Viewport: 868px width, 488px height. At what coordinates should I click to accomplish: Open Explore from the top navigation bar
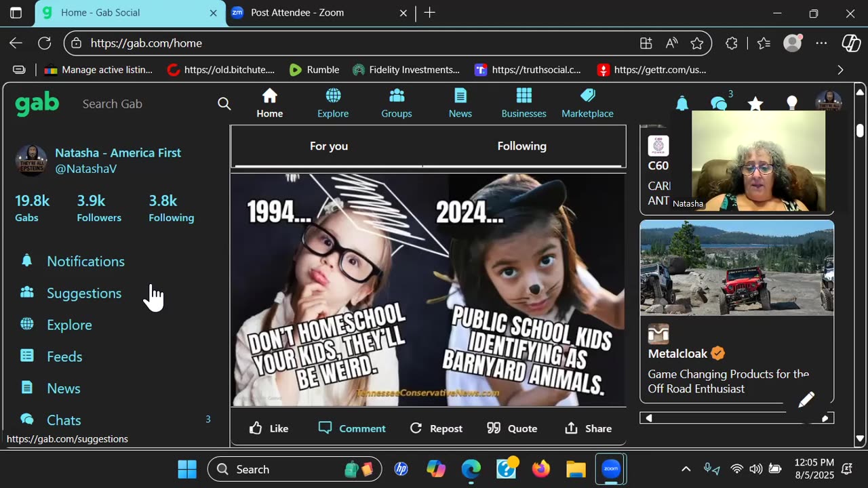(x=333, y=104)
